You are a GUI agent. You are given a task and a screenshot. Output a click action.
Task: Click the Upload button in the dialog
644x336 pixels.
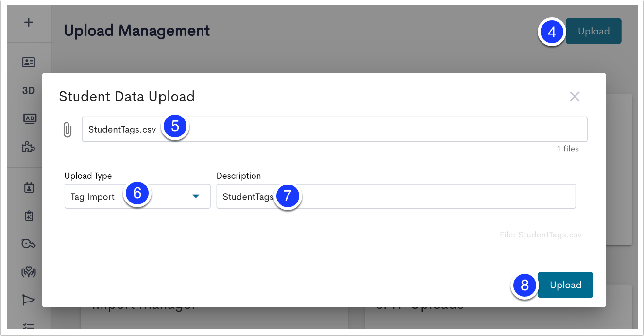coord(565,285)
